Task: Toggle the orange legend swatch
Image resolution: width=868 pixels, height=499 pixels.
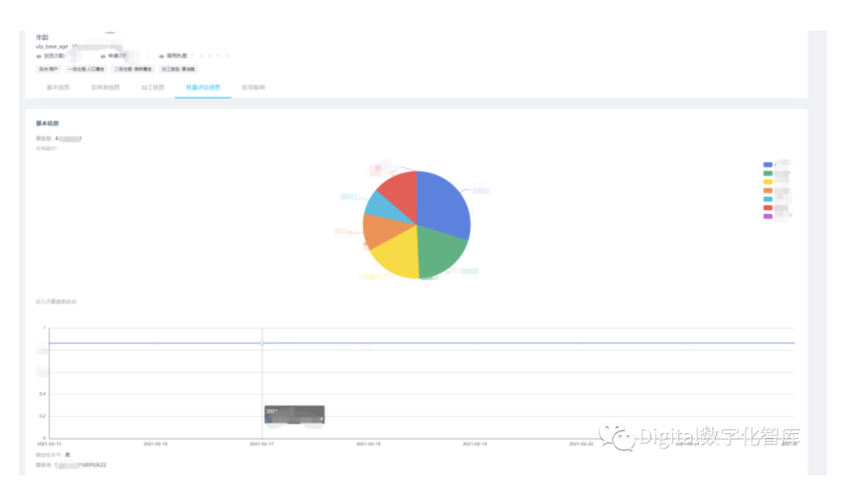Action: tap(768, 190)
